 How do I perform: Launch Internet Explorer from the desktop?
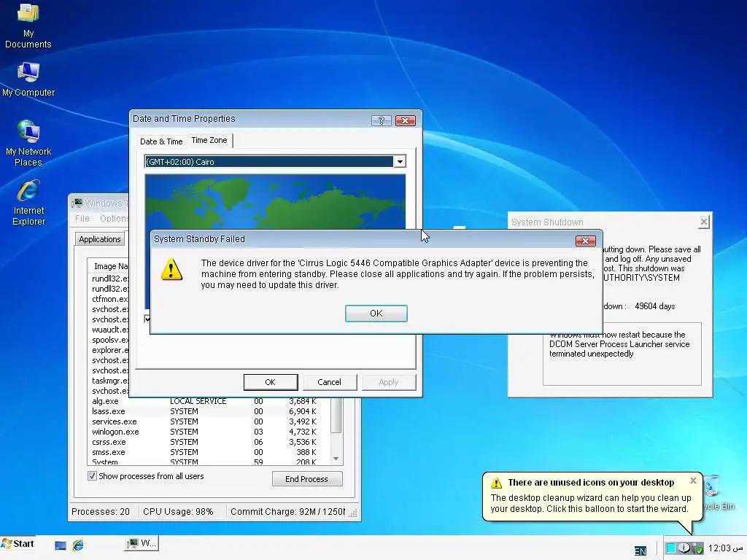tap(28, 203)
